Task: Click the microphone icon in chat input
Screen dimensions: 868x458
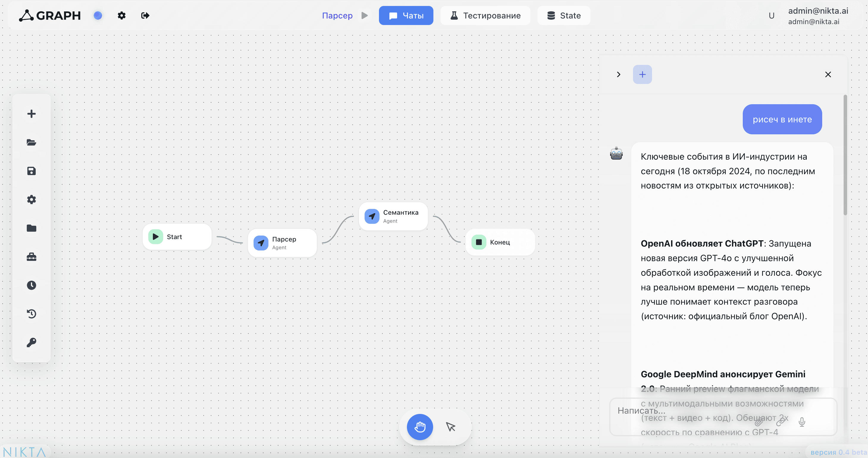Action: coord(802,422)
